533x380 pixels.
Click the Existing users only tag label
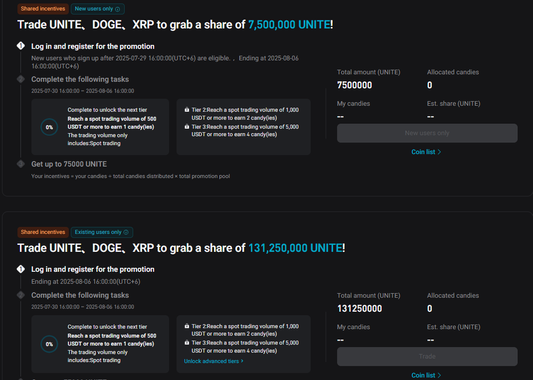[98, 232]
